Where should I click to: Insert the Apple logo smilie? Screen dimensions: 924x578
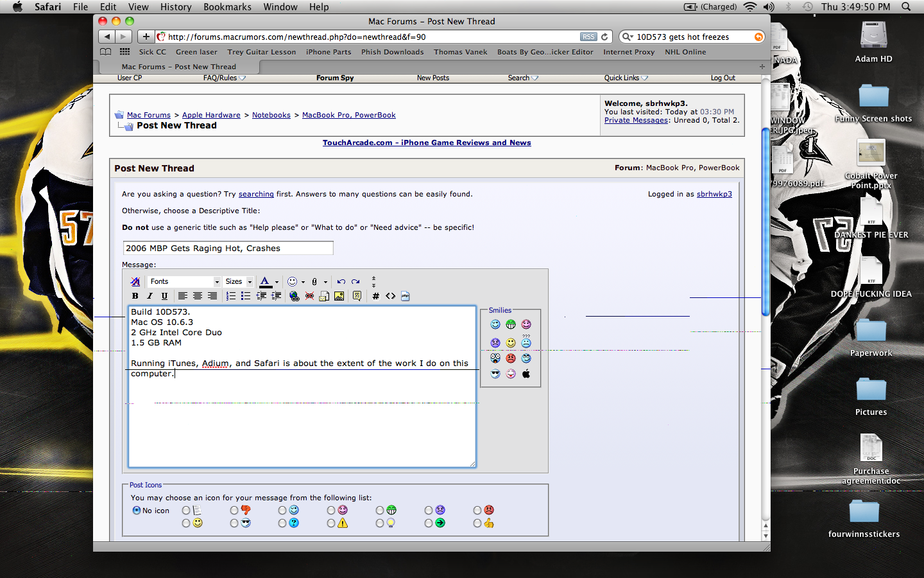[526, 374]
